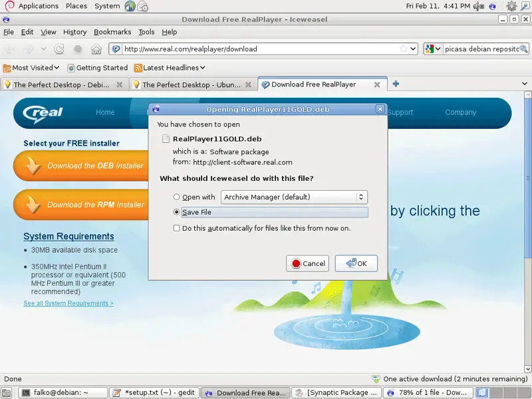Click the Company link on Real navigation

(x=461, y=112)
